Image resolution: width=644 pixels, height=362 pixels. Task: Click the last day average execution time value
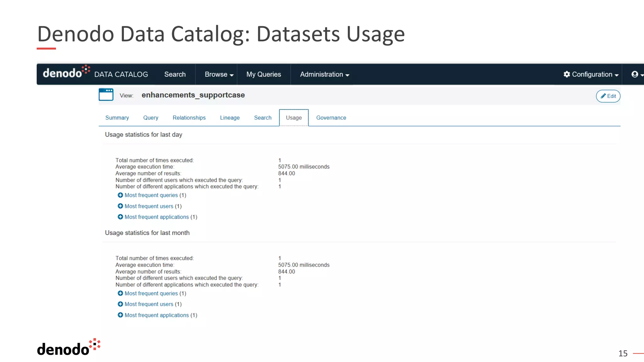click(x=304, y=167)
